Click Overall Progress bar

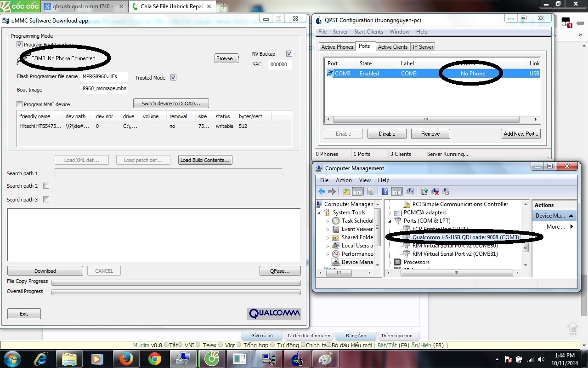pyautogui.click(x=176, y=292)
